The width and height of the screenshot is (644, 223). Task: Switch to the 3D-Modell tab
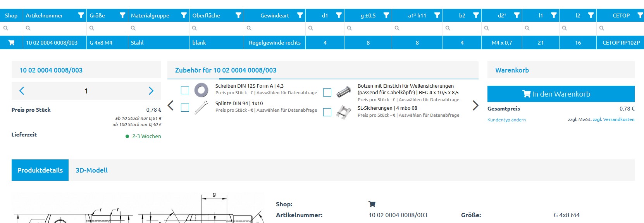(91, 170)
